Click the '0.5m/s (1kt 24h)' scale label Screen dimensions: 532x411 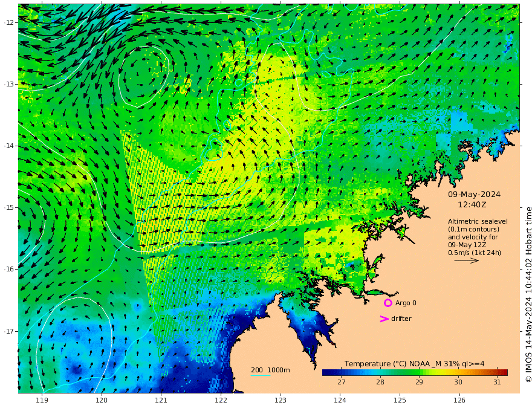tap(475, 253)
